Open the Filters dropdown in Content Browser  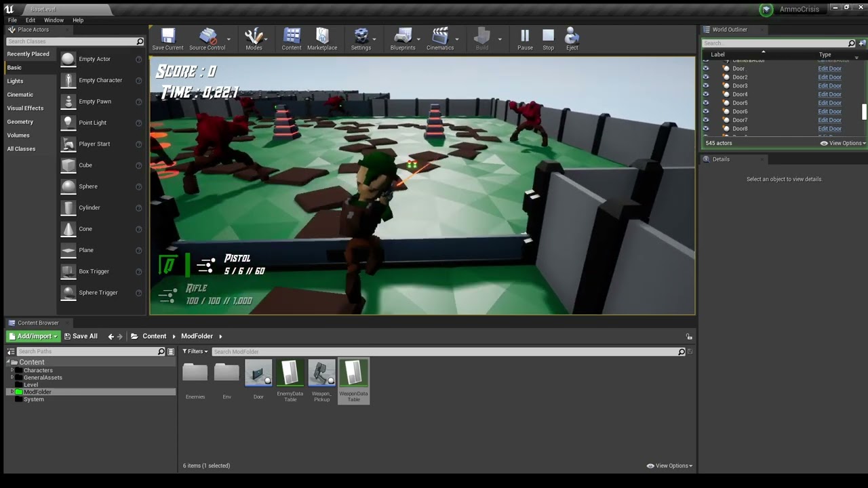point(195,351)
